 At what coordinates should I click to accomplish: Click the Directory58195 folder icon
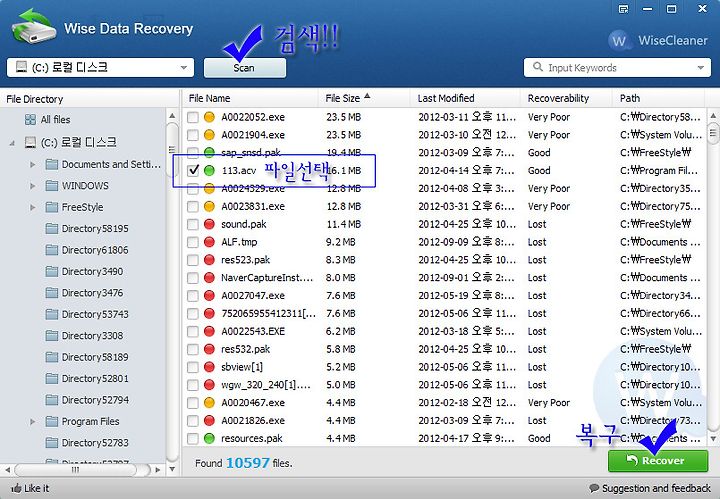(x=52, y=229)
